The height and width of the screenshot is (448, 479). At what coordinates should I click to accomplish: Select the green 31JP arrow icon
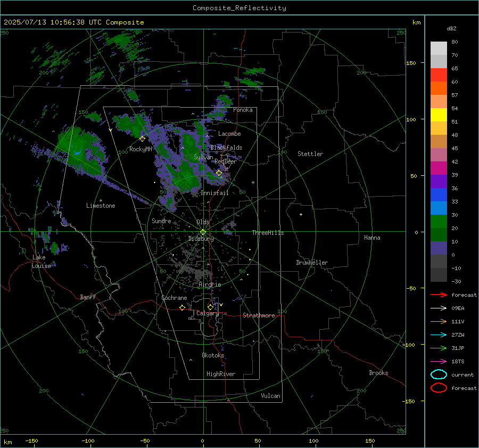pos(439,348)
